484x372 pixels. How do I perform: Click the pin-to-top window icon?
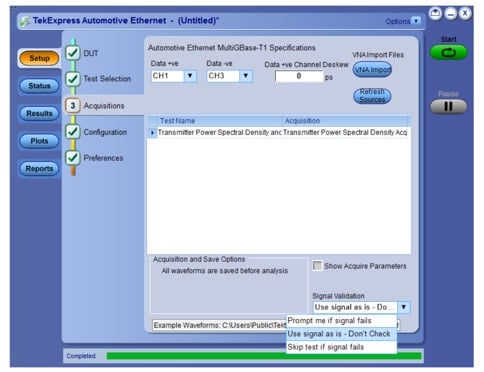(x=435, y=14)
